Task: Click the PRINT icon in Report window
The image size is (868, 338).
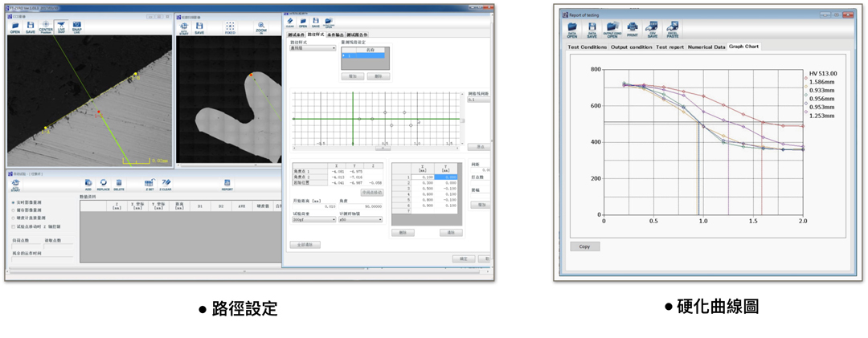Action: pos(633,29)
